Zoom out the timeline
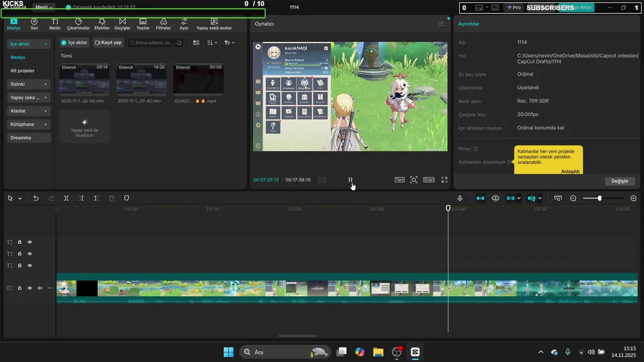644x362 pixels. pos(573,199)
